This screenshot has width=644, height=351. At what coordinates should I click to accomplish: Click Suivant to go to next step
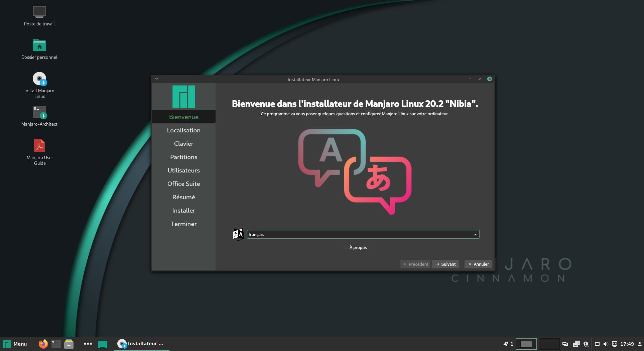tap(445, 264)
